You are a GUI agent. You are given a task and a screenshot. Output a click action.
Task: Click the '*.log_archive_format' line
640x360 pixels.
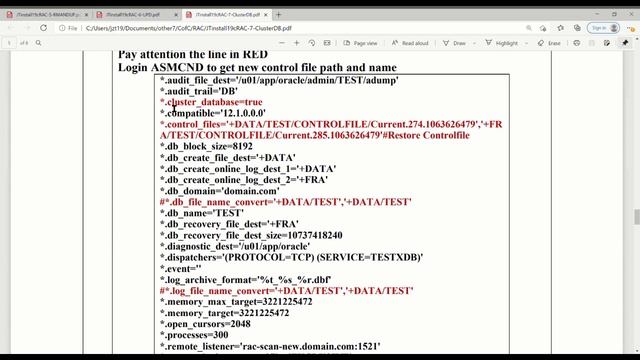[x=245, y=280]
